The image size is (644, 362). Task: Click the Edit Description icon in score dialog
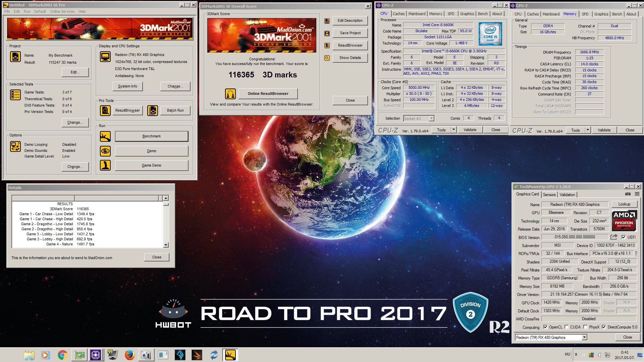(327, 21)
